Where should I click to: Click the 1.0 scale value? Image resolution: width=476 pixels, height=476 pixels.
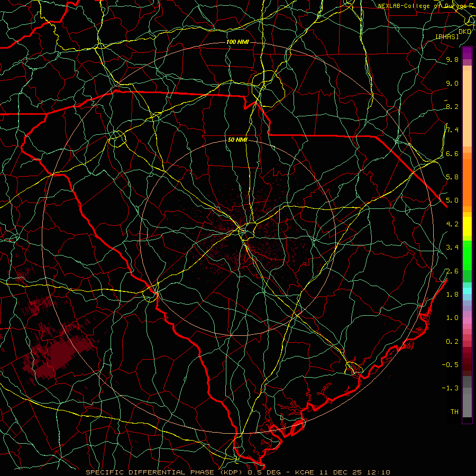[452, 318]
